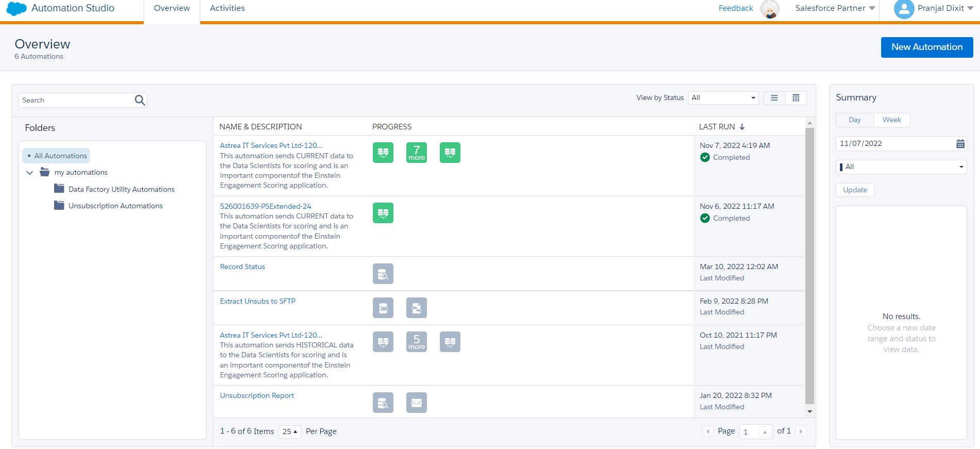Click the first activity icon in Oct 10, 2021 row
This screenshot has width=980, height=449.
[x=383, y=342]
